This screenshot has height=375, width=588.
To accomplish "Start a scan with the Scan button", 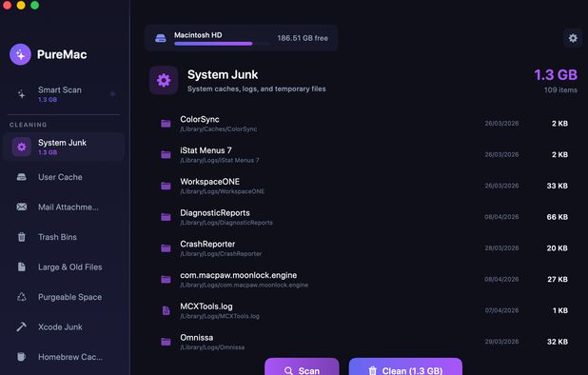I will tap(302, 366).
